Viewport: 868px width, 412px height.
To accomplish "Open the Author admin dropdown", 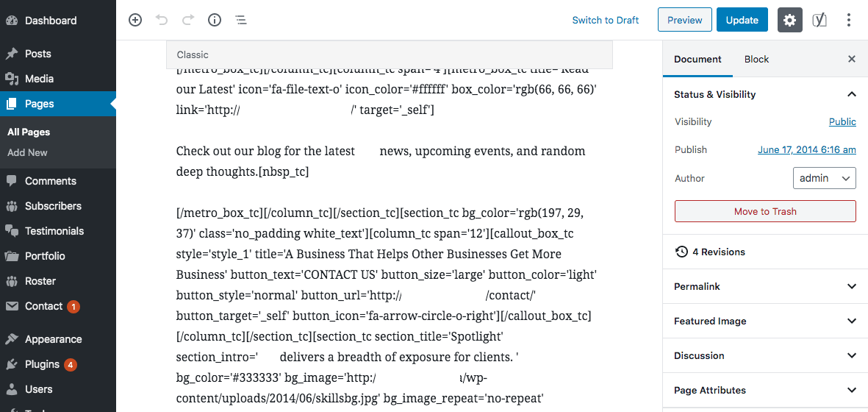I will tap(824, 178).
